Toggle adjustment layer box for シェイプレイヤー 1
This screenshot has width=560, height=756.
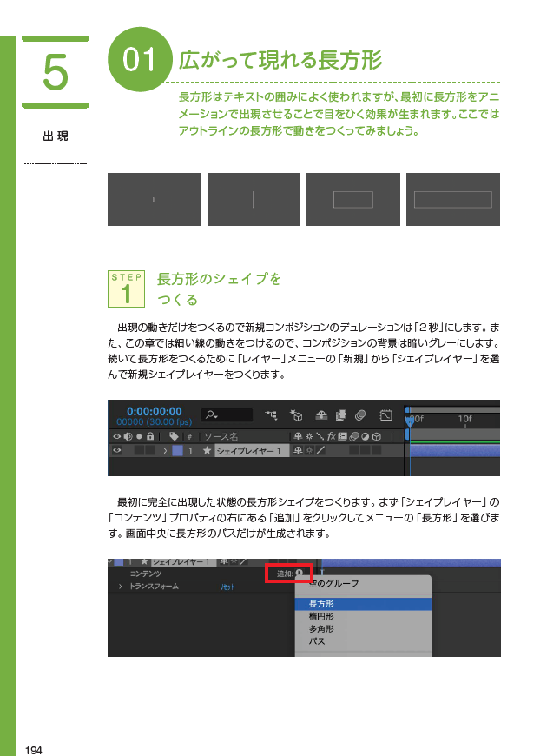(x=365, y=450)
